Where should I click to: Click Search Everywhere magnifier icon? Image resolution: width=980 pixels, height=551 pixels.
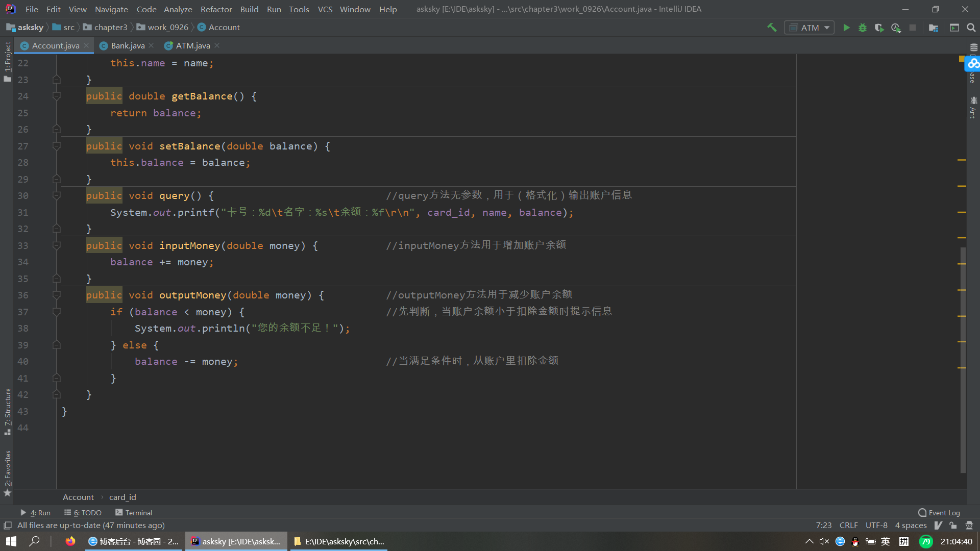tap(971, 28)
